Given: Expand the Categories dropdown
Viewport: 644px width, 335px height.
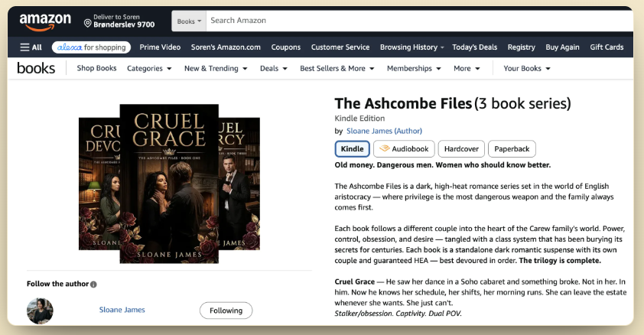Looking at the screenshot, I should (149, 69).
